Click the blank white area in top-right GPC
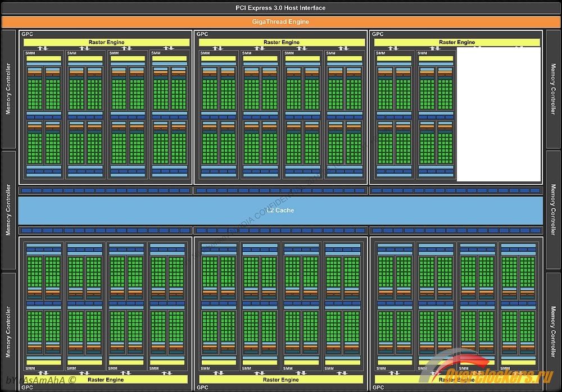The width and height of the screenshot is (562, 392). coord(498,115)
